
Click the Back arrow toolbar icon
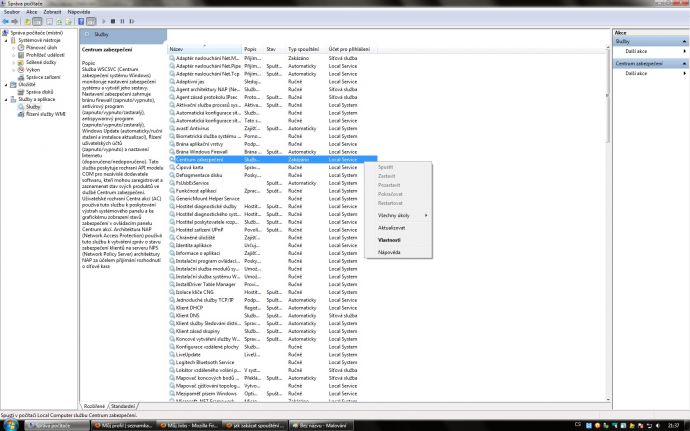5,21
